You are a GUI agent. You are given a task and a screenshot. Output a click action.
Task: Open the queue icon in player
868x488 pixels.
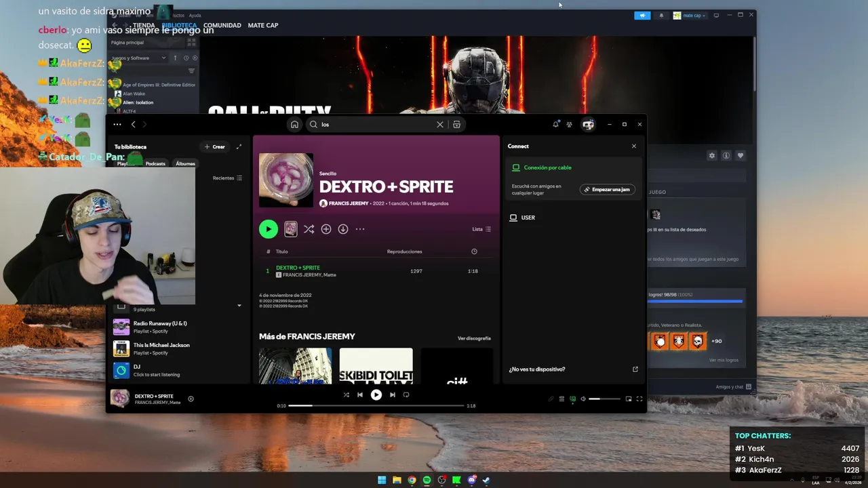click(561, 399)
